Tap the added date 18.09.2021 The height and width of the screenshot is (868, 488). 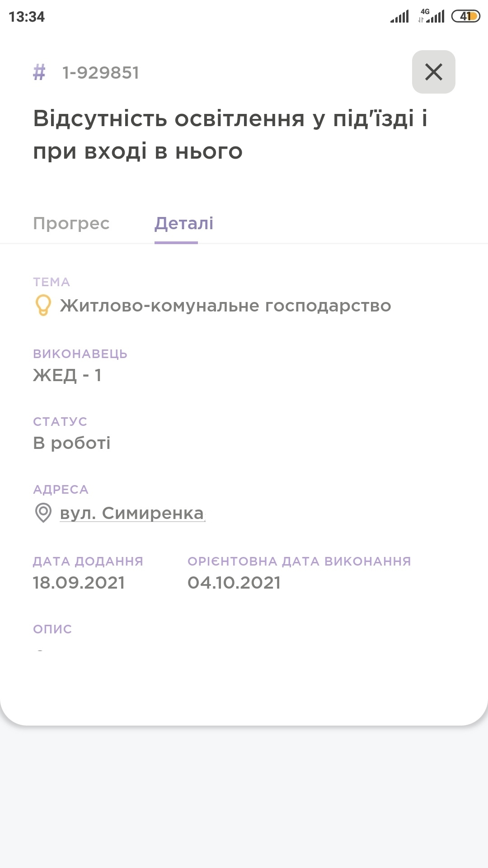coord(79,583)
